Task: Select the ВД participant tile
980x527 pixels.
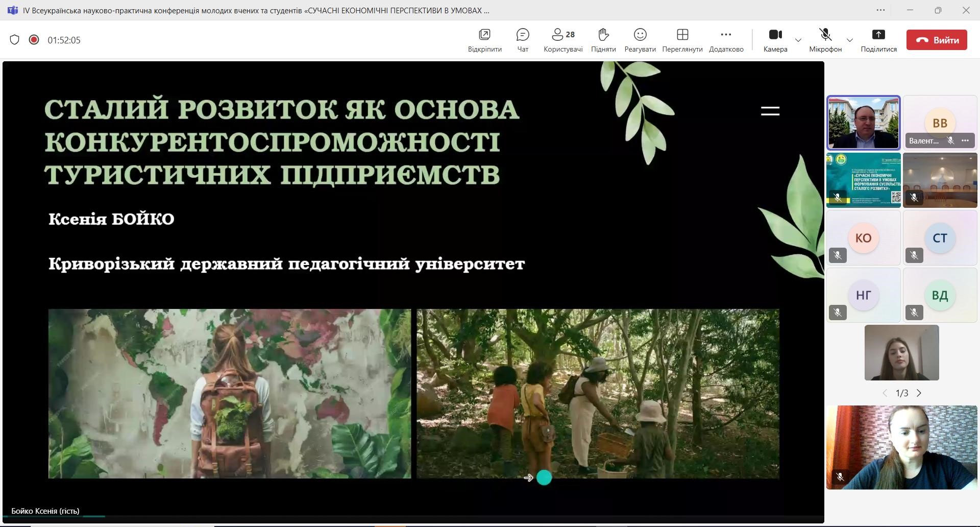Action: [x=940, y=295]
